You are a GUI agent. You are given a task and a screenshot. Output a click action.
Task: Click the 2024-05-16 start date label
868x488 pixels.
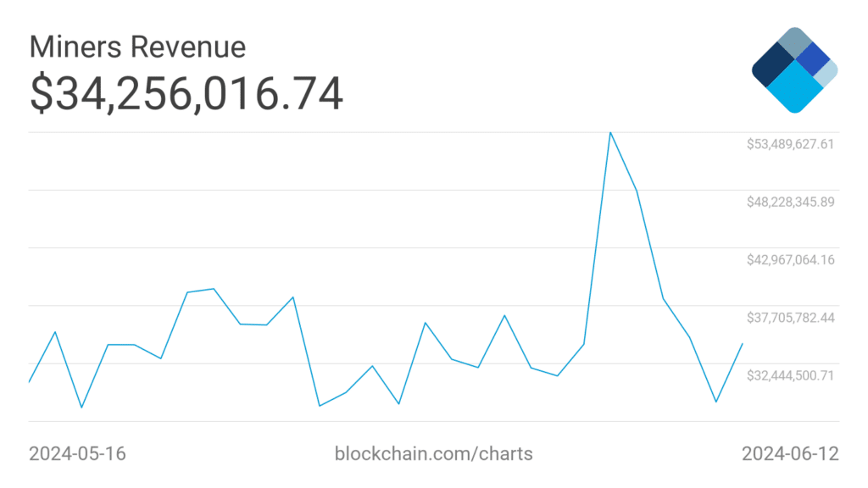pos(77,453)
